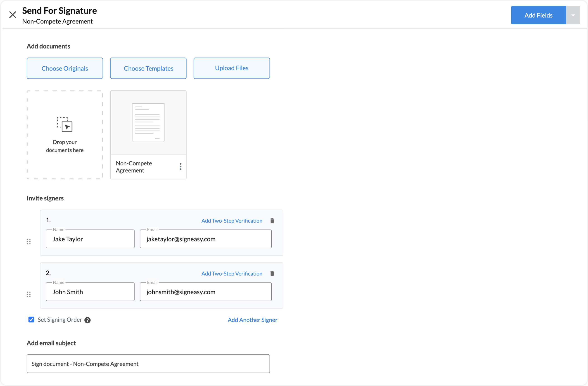Disable the Set Signing Order checkbox
588x386 pixels.
point(31,319)
